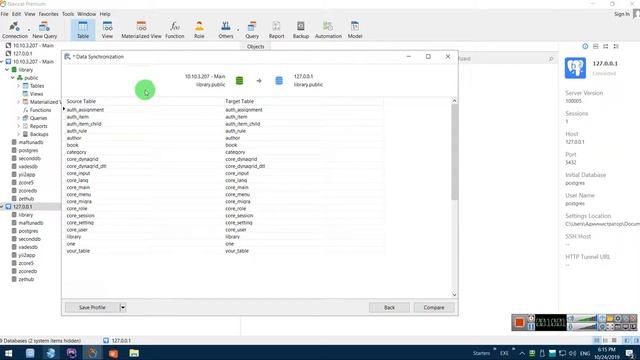Open the Edit menu
640x360 pixels.
click(x=16, y=14)
